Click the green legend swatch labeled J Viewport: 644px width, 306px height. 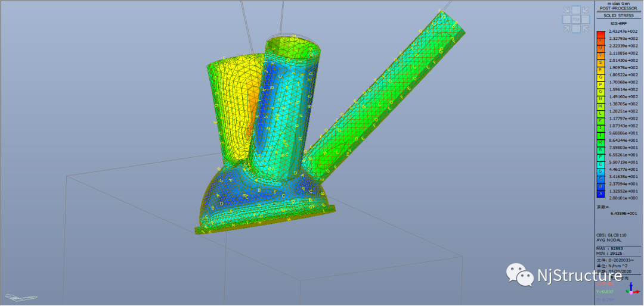click(600, 128)
